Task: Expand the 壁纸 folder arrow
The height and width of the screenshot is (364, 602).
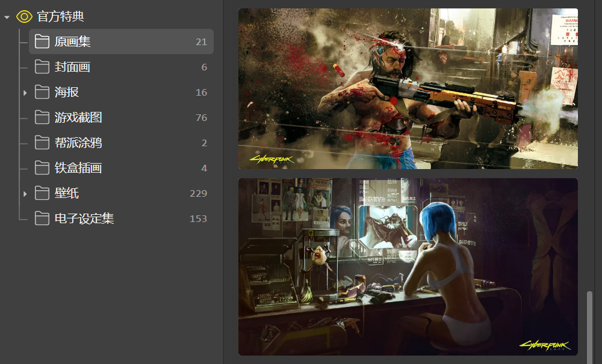Action: click(x=25, y=194)
